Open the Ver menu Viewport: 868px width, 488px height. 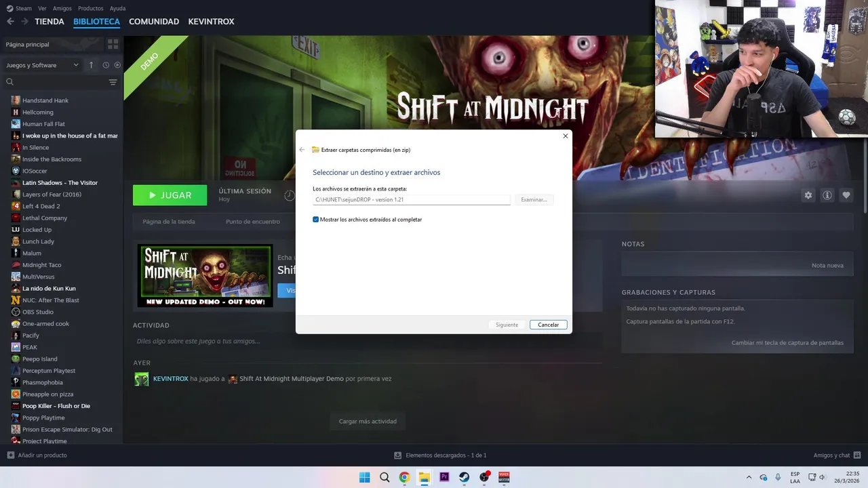(42, 8)
